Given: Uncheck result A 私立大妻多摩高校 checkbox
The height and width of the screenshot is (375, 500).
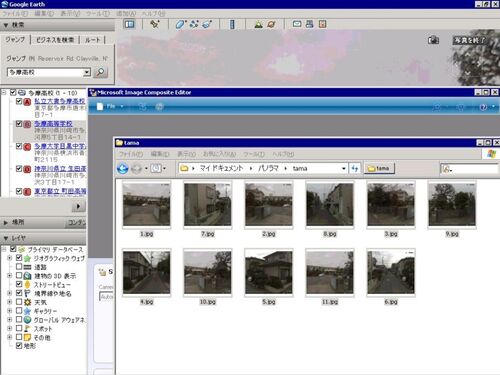Looking at the screenshot, I should tap(19, 101).
